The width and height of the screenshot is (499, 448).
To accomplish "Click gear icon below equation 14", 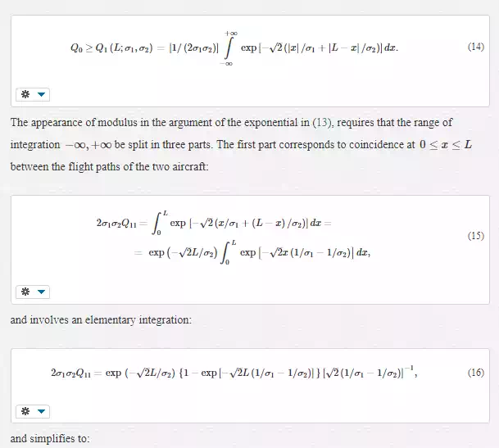I will [25, 94].
